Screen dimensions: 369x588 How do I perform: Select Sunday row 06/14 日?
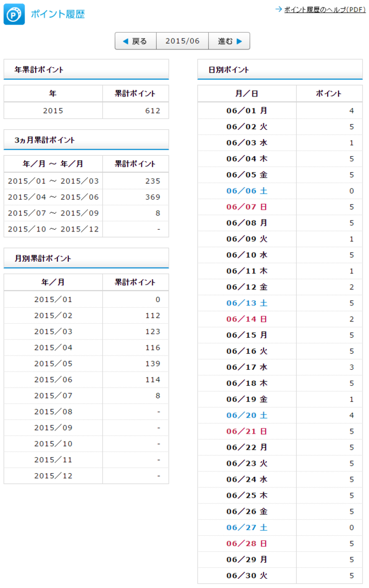point(280,319)
